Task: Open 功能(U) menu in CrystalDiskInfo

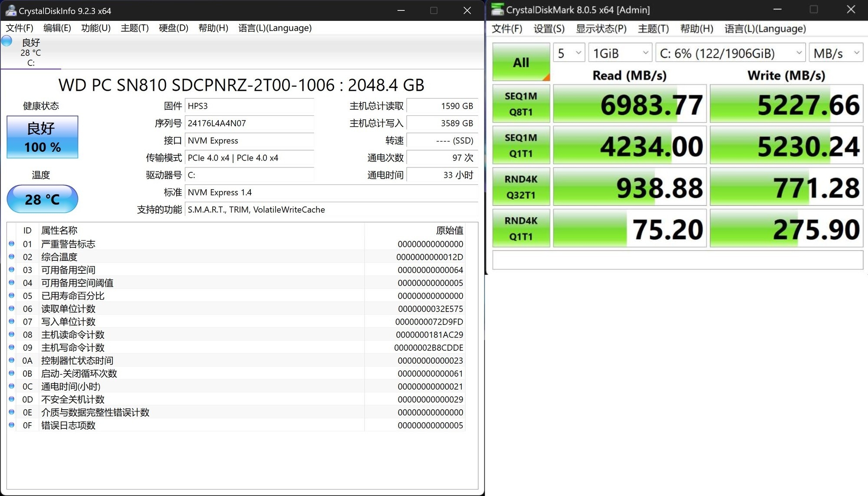Action: (96, 28)
